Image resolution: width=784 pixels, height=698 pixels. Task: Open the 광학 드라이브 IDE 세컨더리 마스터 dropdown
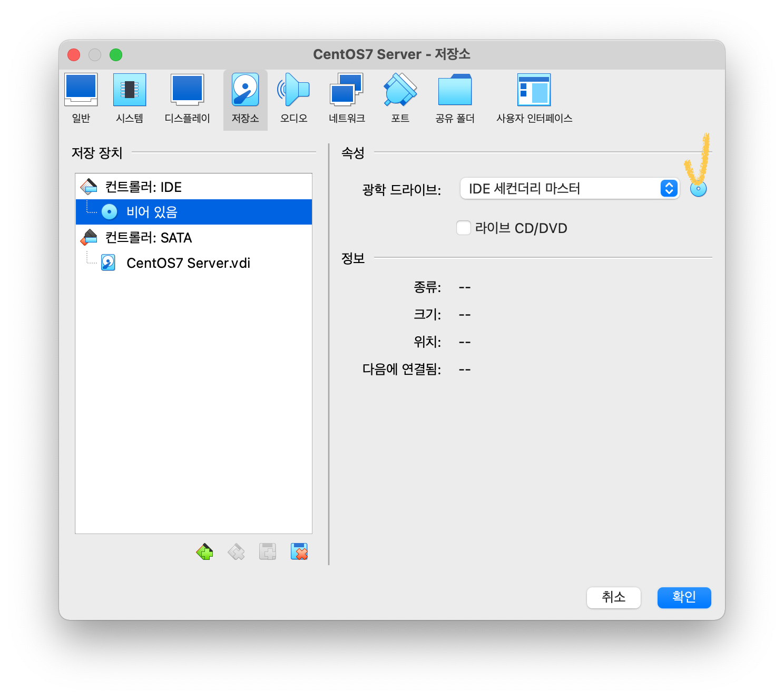point(570,188)
